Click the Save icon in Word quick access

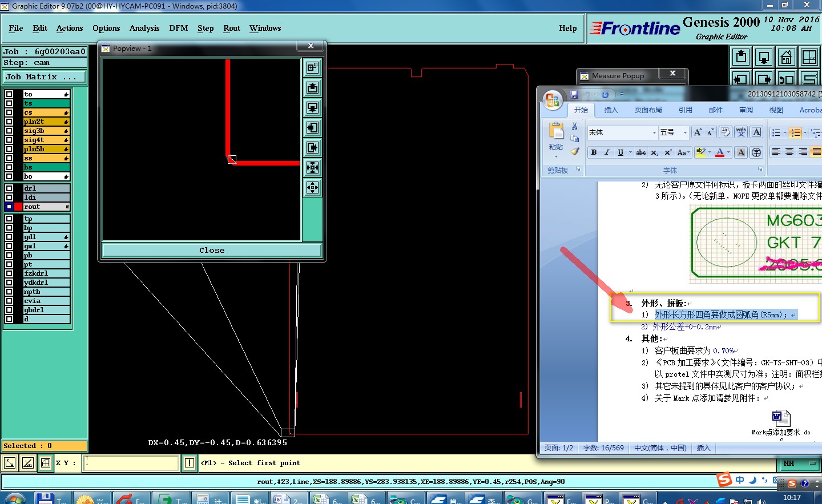pyautogui.click(x=574, y=95)
